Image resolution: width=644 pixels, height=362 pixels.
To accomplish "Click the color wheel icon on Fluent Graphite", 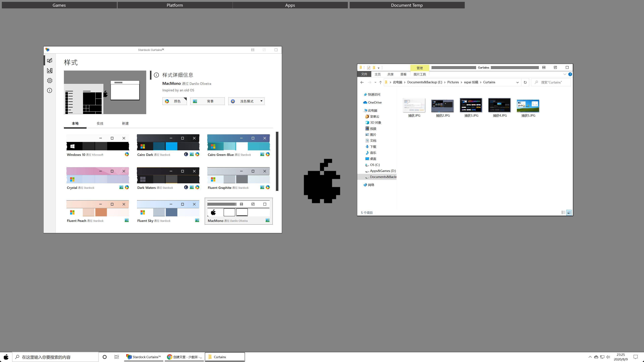I will [x=268, y=187].
